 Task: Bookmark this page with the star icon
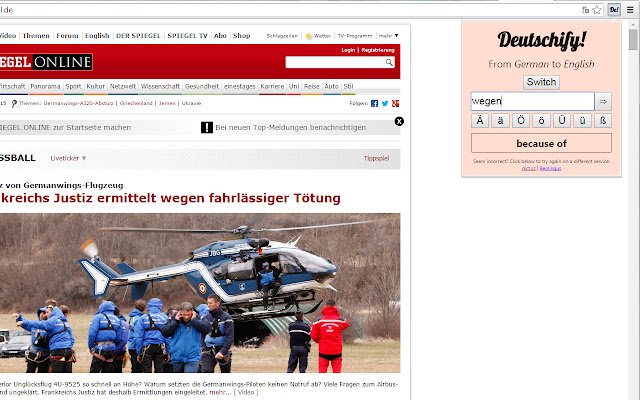[597, 10]
